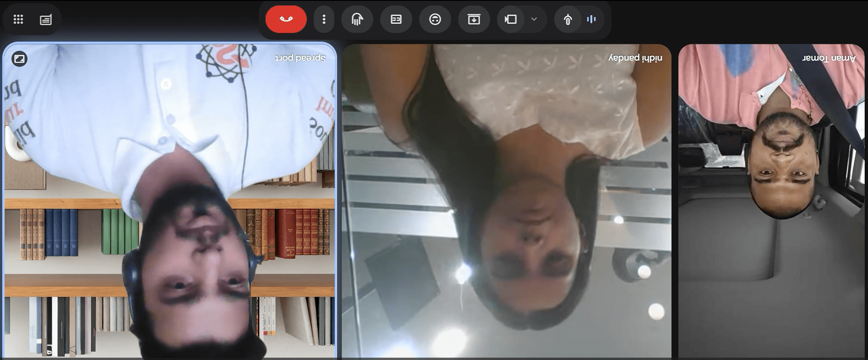Open the emoji reactions picker

click(x=435, y=19)
